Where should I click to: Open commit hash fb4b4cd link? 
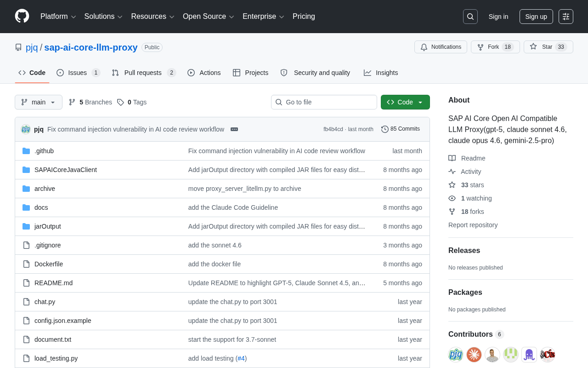coord(333,129)
